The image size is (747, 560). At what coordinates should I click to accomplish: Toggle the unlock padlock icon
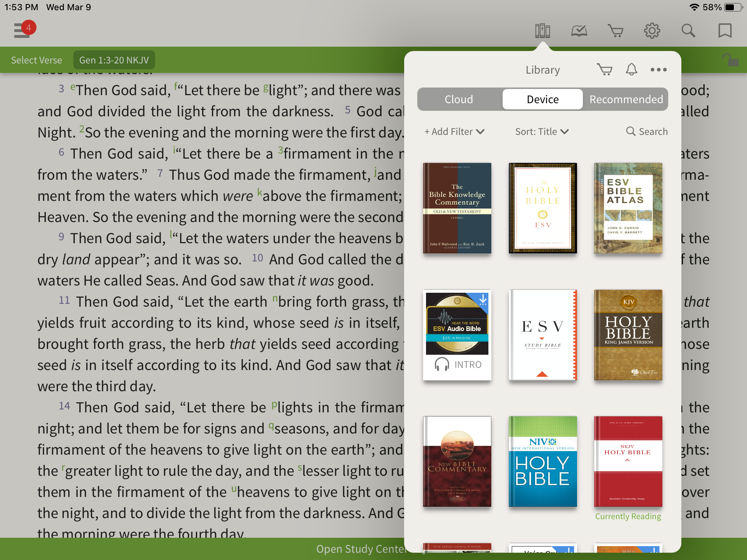pyautogui.click(x=730, y=60)
